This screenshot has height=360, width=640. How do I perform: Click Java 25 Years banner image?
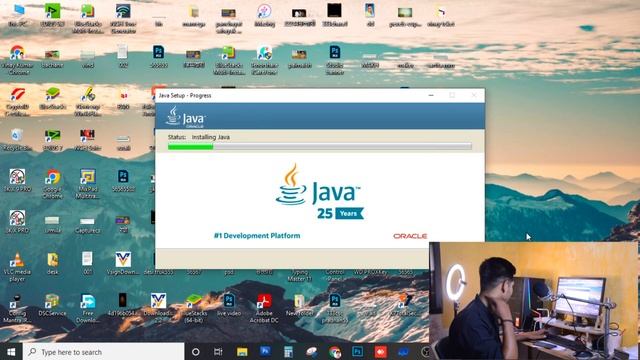pos(319,192)
